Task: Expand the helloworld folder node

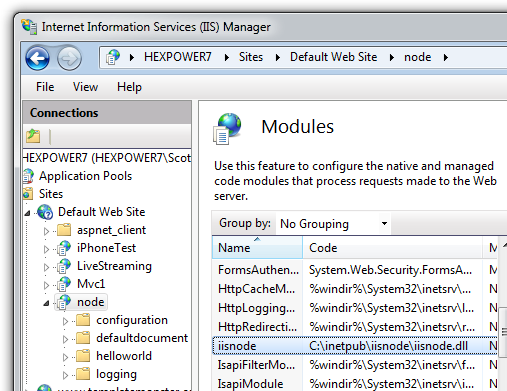Action: pyautogui.click(x=65, y=357)
